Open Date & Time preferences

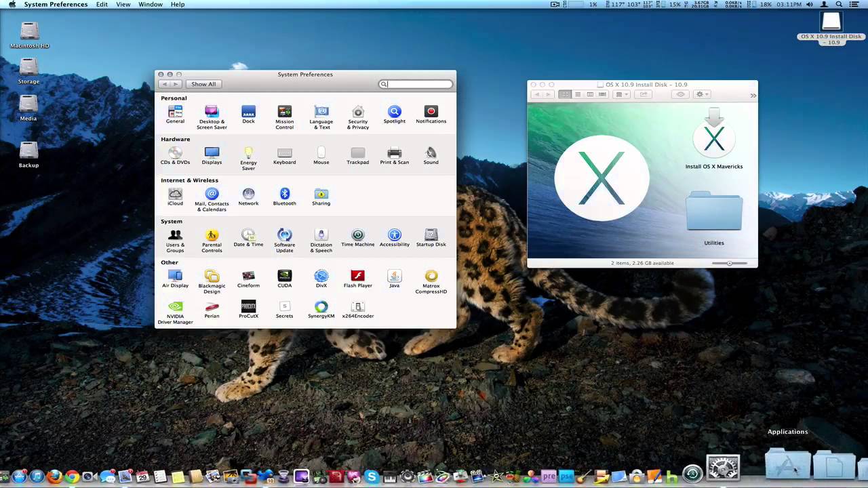(x=248, y=237)
